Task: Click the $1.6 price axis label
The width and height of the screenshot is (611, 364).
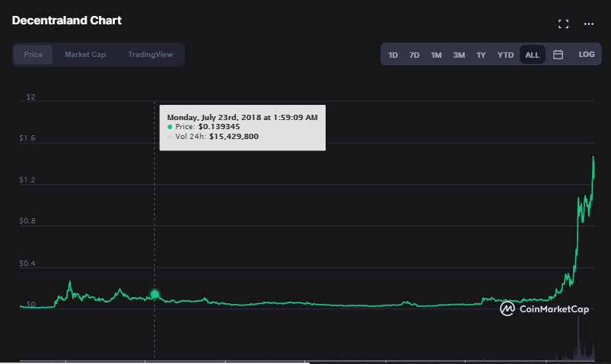Action: tap(27, 138)
